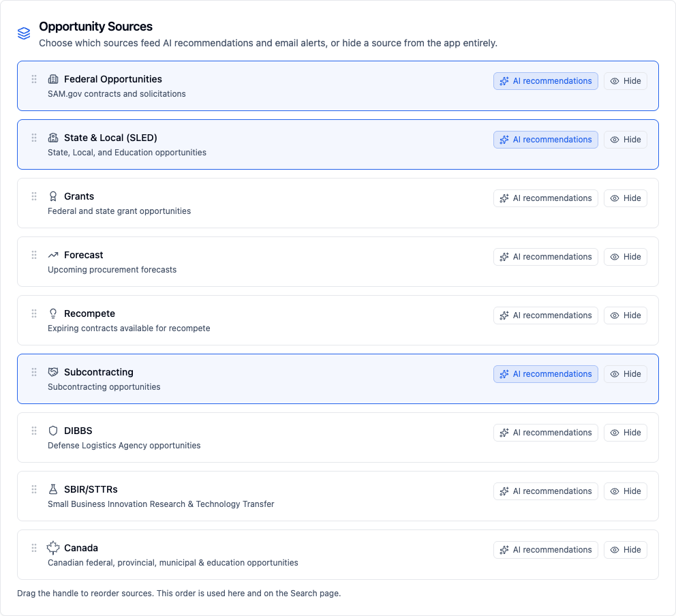This screenshot has height=616, width=676.
Task: Click the Recompete lightbulb icon
Action: click(x=53, y=314)
